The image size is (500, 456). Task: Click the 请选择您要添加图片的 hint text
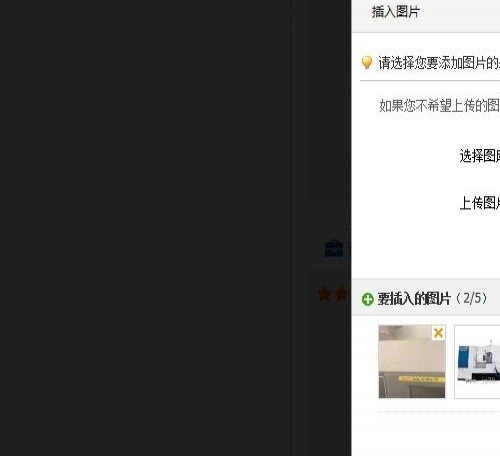pyautogui.click(x=439, y=63)
